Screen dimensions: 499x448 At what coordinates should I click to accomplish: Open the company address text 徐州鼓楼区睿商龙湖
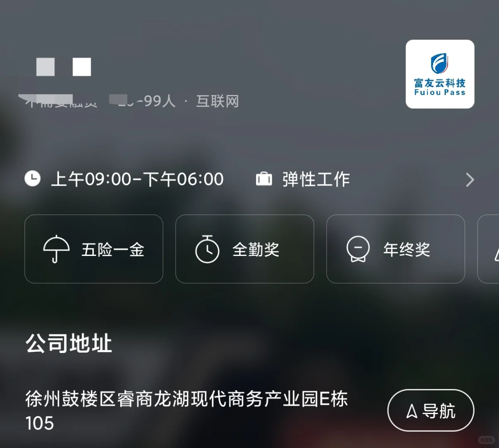(x=187, y=411)
